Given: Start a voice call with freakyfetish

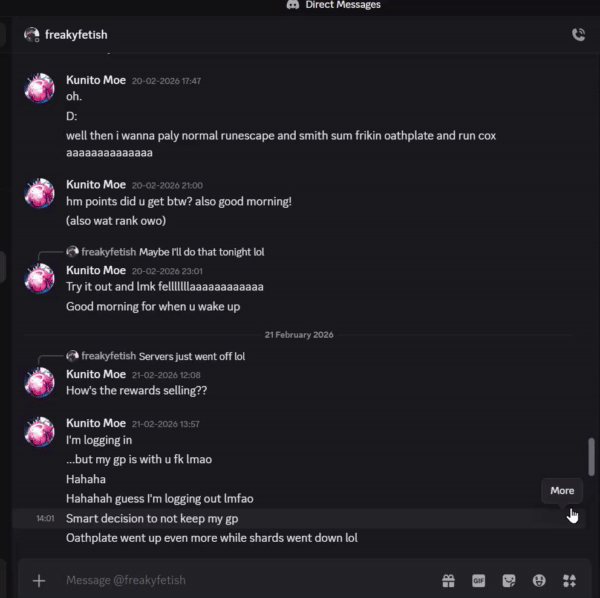Looking at the screenshot, I should pyautogui.click(x=578, y=35).
